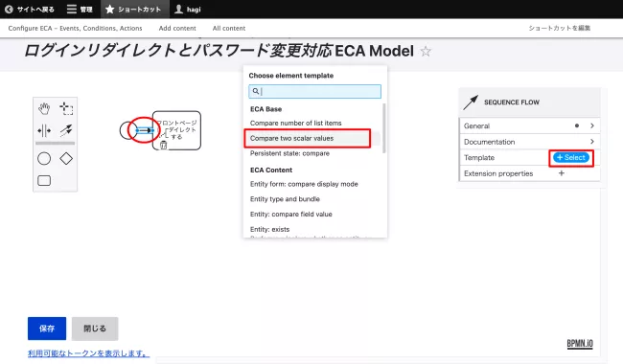Choose Persistent state: compare template
The height and width of the screenshot is (364, 623).
coord(289,153)
